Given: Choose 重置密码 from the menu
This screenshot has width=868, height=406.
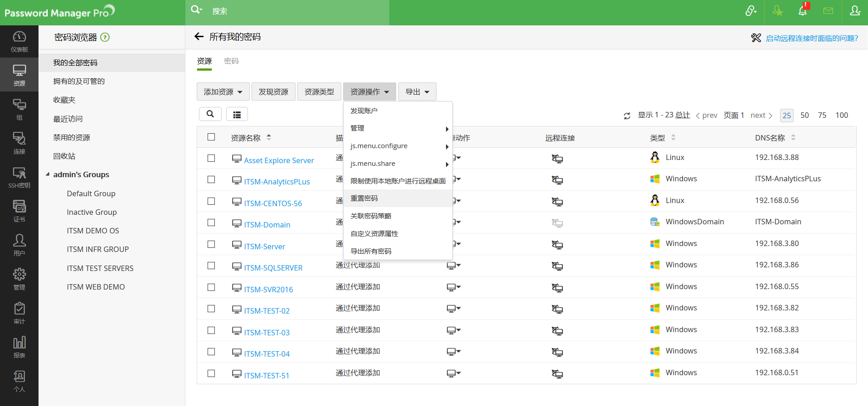Looking at the screenshot, I should 398,198.
